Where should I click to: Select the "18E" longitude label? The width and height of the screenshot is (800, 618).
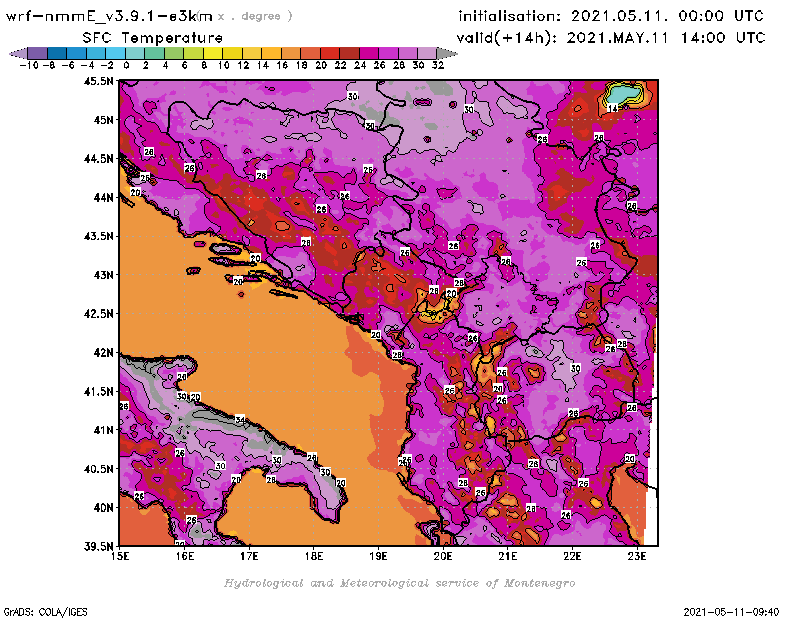[314, 556]
